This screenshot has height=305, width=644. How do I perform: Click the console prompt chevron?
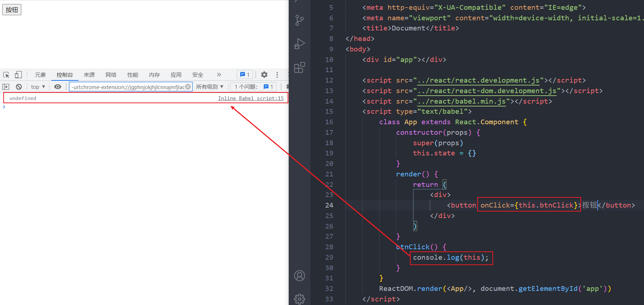point(4,107)
